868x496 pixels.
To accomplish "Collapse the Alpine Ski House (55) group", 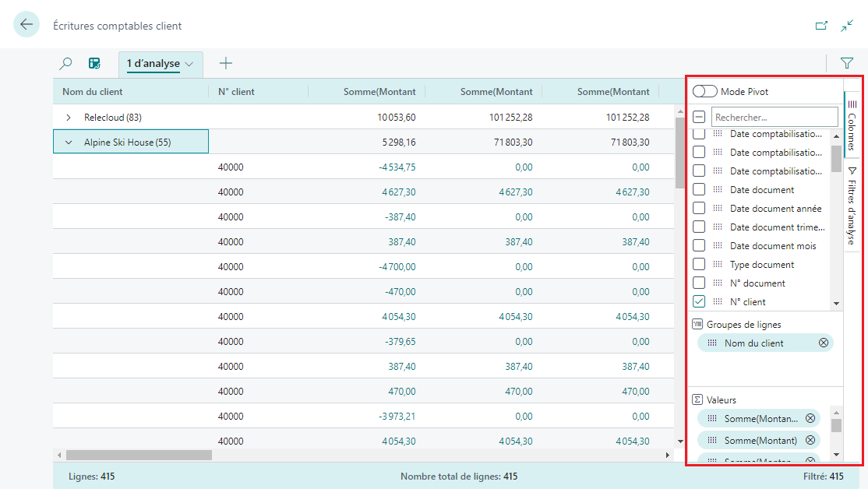I will (68, 142).
